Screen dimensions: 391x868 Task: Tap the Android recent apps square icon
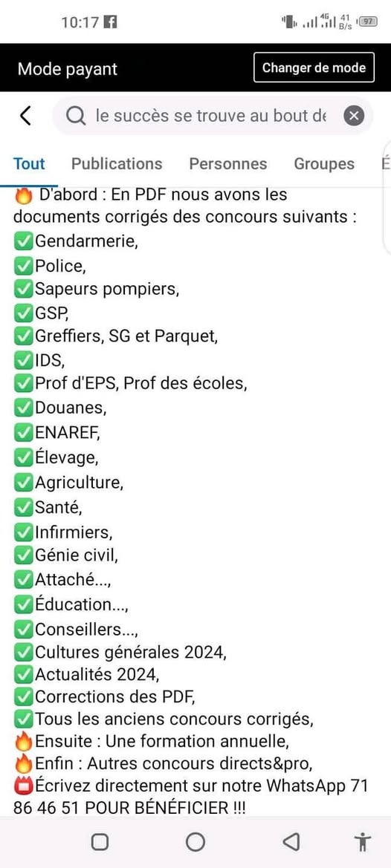100,842
